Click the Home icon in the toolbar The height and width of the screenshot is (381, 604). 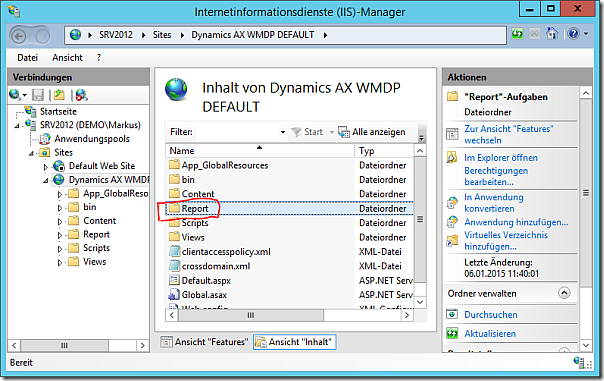pyautogui.click(x=552, y=34)
